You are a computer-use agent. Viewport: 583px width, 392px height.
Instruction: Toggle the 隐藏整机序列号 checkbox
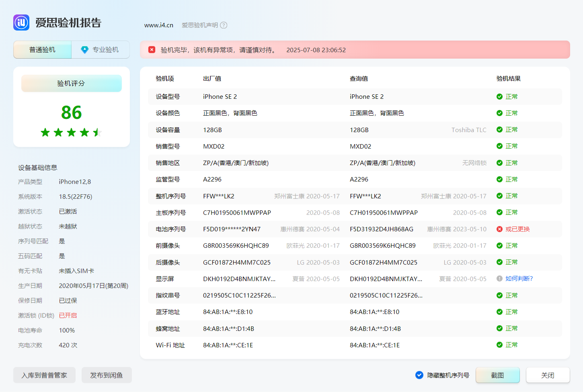419,375
